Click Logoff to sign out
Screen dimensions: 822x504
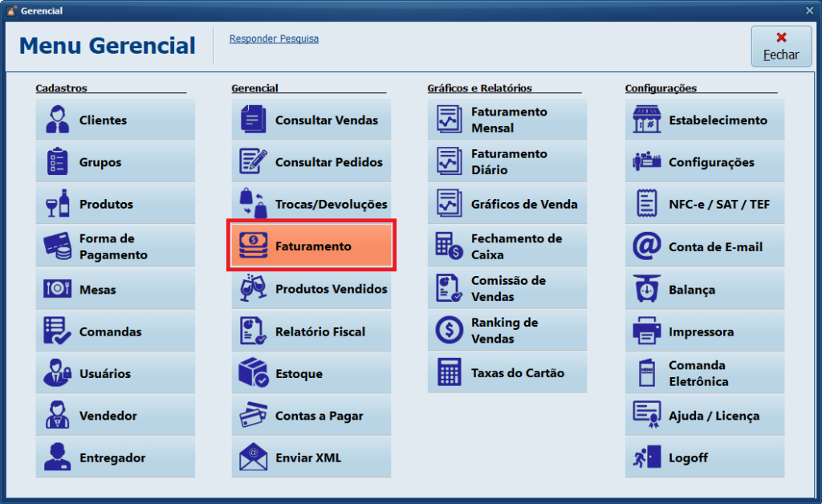705,457
